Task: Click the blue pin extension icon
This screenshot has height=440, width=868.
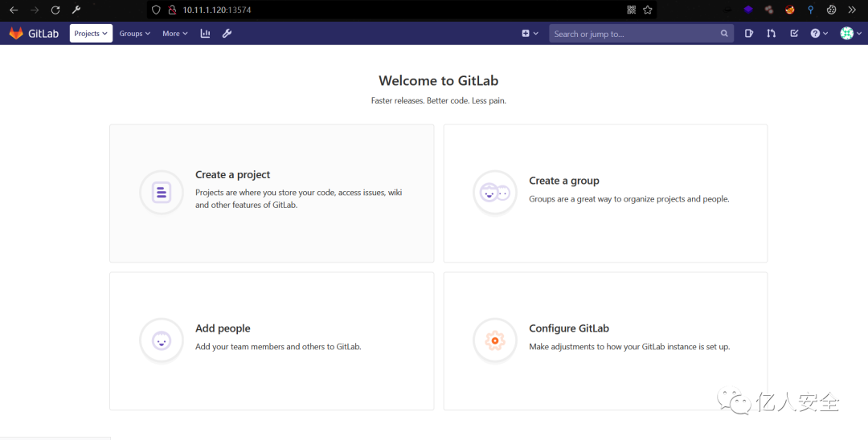Action: (810, 10)
